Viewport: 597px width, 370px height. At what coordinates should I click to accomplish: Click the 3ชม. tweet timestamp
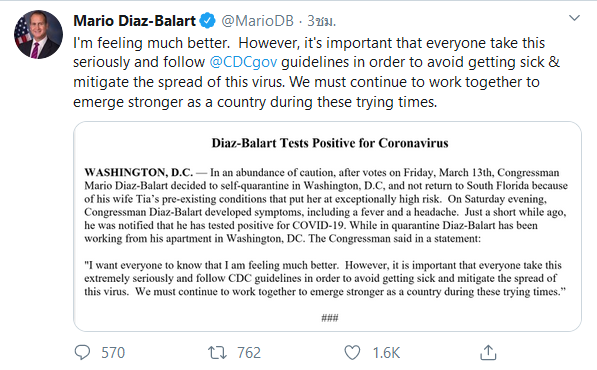[322, 21]
